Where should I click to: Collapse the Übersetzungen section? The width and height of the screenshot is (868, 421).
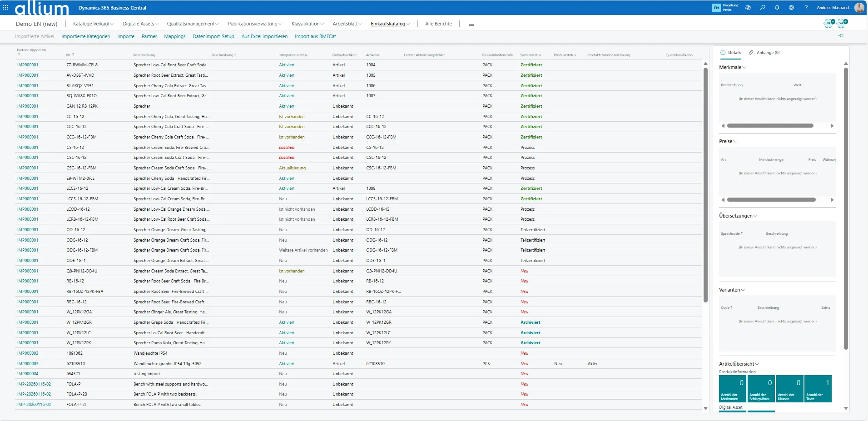click(x=738, y=216)
